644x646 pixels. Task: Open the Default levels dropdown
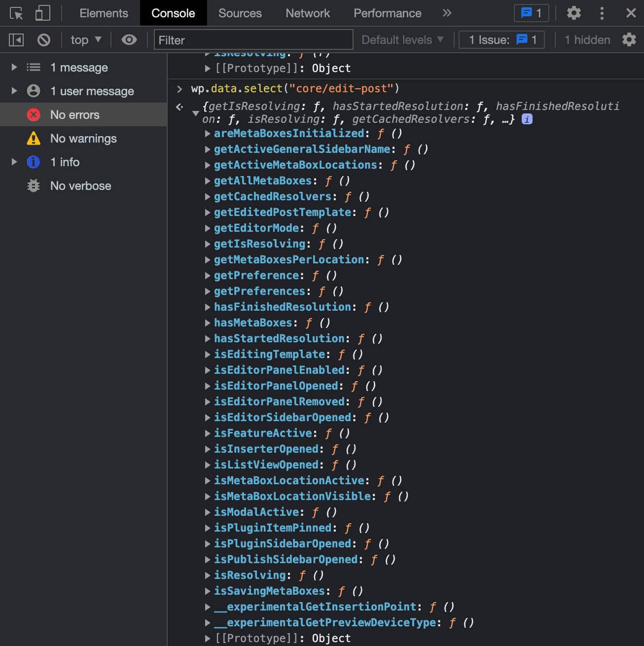(402, 39)
